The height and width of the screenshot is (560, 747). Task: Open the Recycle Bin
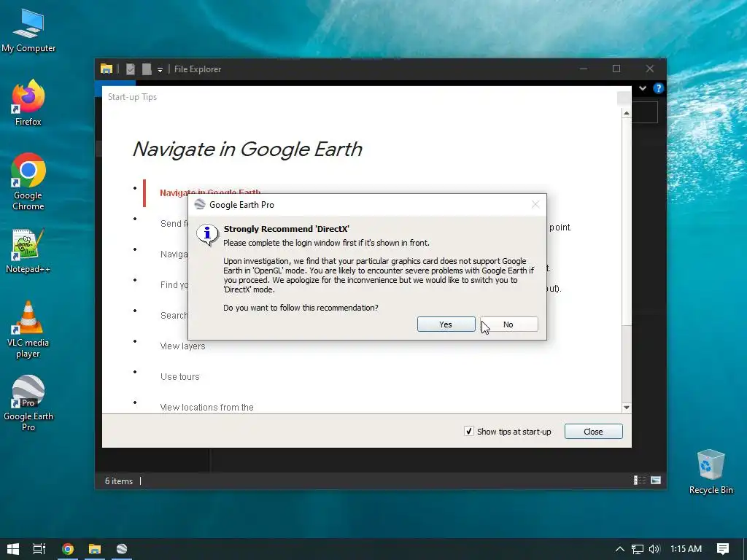[711, 472]
